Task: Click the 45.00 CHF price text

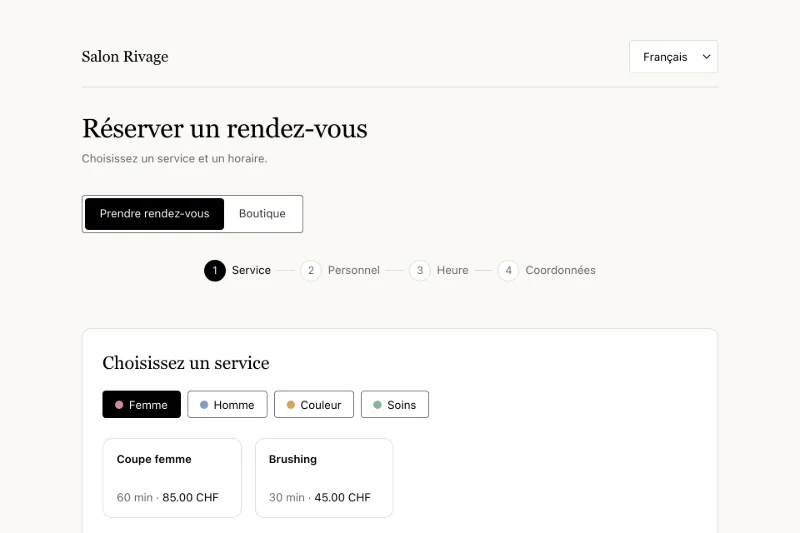Action: click(x=342, y=497)
